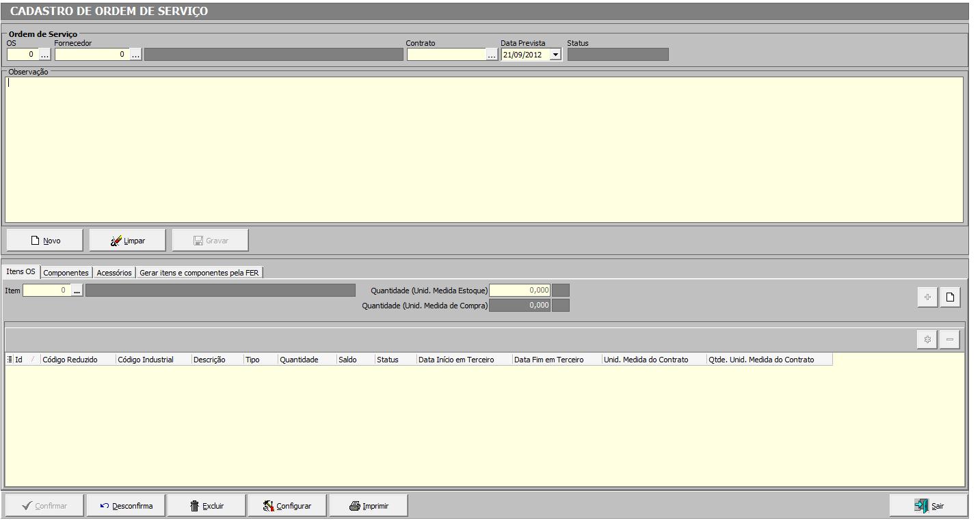Switch to the Acessórios tab

114,273
